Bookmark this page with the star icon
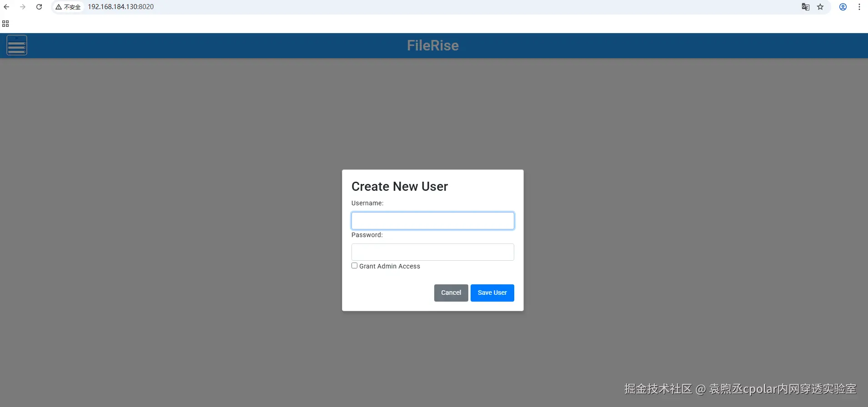 click(x=820, y=7)
